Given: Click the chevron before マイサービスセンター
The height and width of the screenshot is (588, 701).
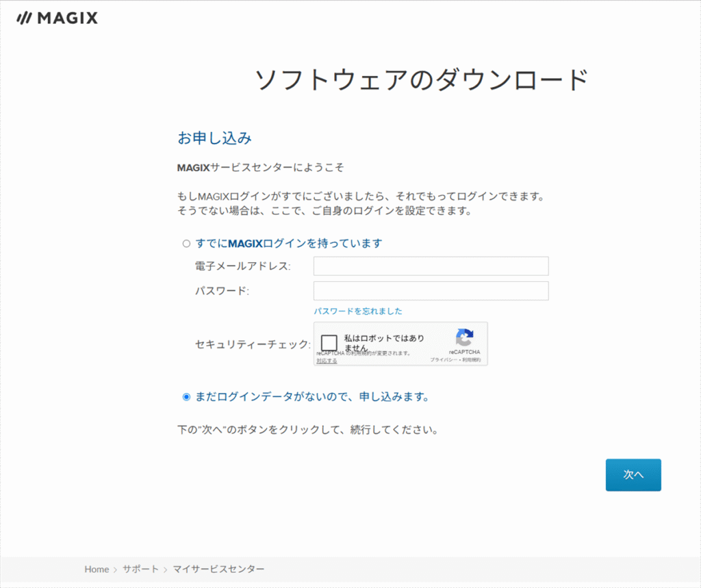Looking at the screenshot, I should 165,570.
